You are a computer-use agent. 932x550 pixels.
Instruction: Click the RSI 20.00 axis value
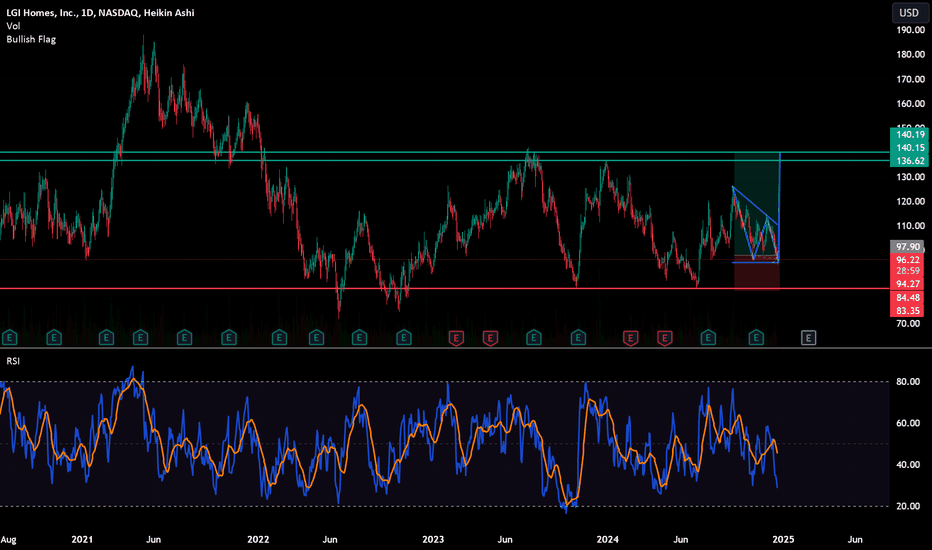(x=908, y=506)
